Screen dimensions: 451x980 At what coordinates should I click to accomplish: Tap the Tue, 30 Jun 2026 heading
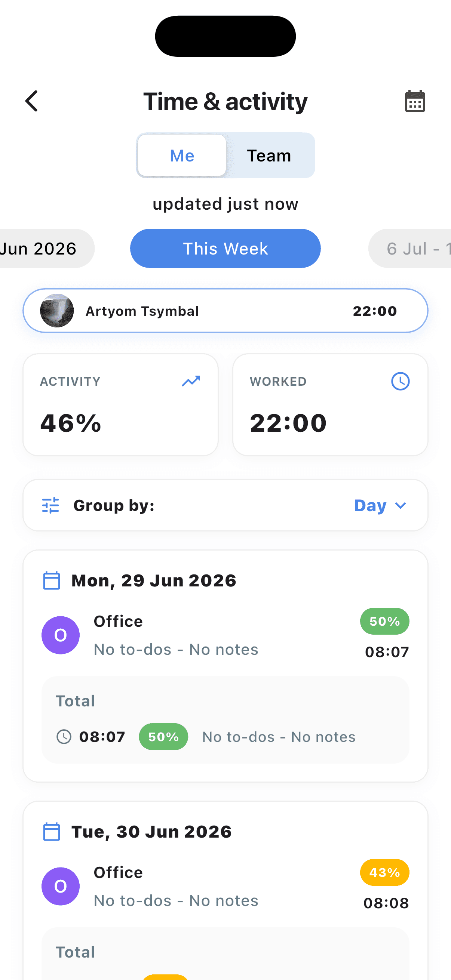coord(152,832)
